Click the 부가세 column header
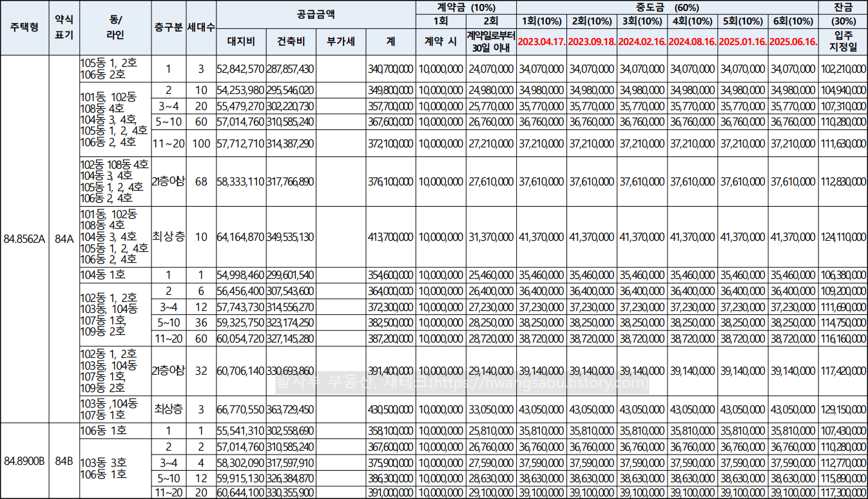This screenshot has height=499, width=868. tap(342, 42)
